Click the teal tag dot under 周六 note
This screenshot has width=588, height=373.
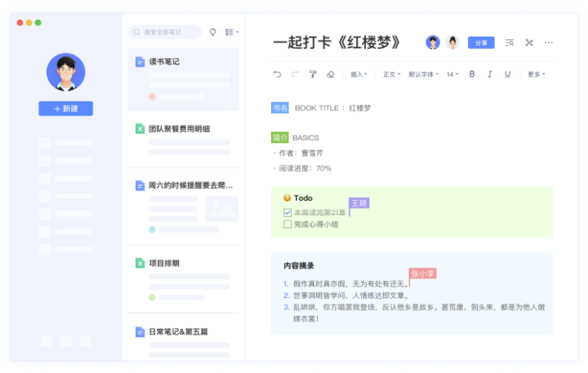(152, 230)
